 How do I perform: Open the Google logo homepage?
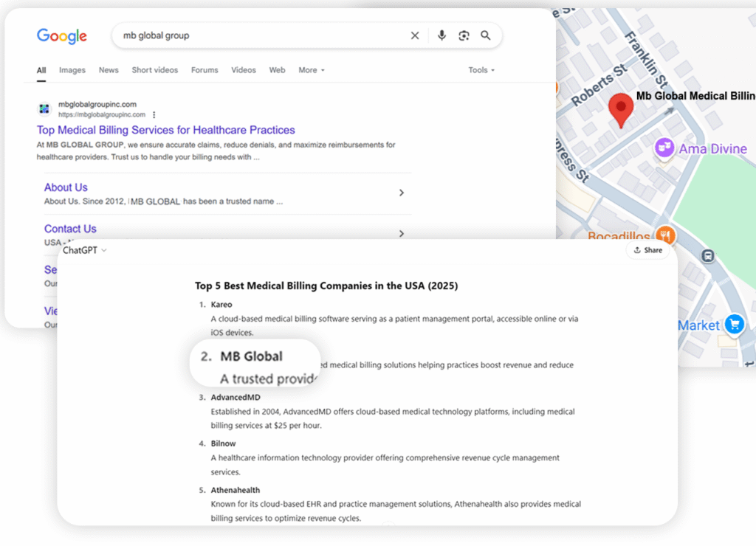[x=62, y=35]
